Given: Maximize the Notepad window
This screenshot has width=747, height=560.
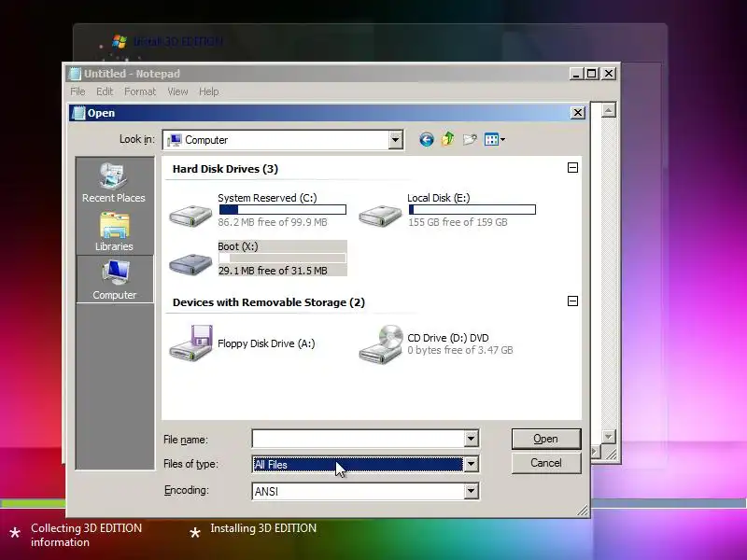Looking at the screenshot, I should [592, 74].
